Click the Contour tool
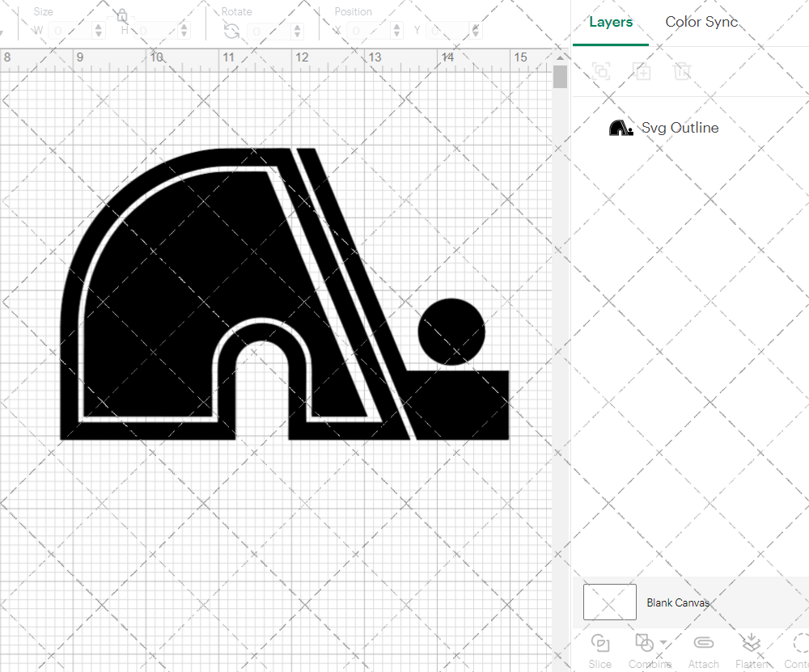 tap(797, 651)
